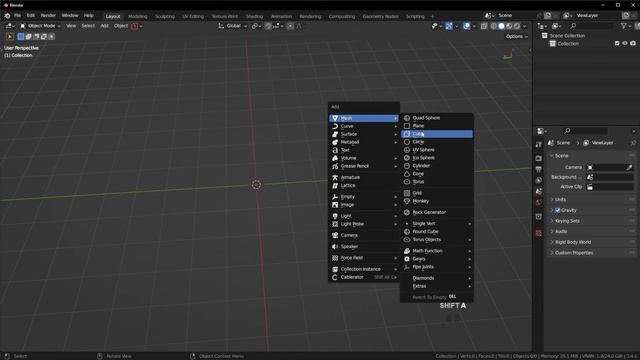
Task: Click the Text object icon
Action: pyautogui.click(x=335, y=150)
